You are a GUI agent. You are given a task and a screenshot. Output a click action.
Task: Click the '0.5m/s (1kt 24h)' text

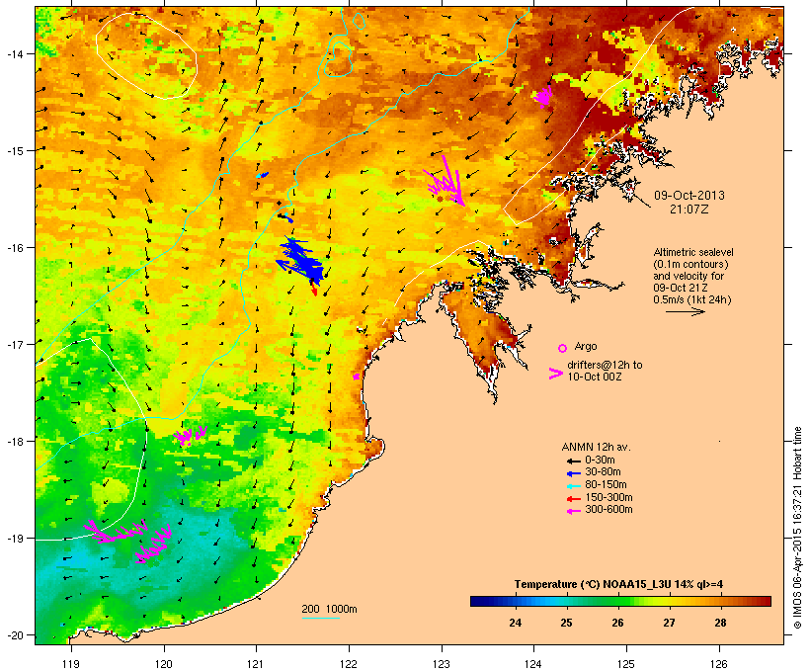(692, 299)
